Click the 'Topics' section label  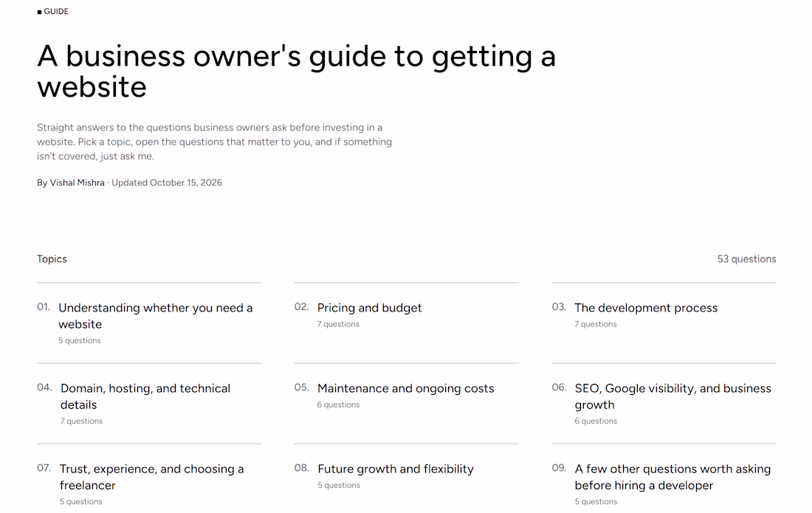pyautogui.click(x=52, y=259)
